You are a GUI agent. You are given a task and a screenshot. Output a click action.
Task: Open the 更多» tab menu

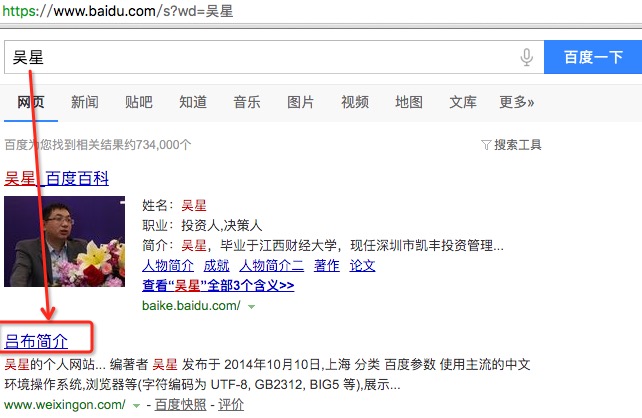517,102
